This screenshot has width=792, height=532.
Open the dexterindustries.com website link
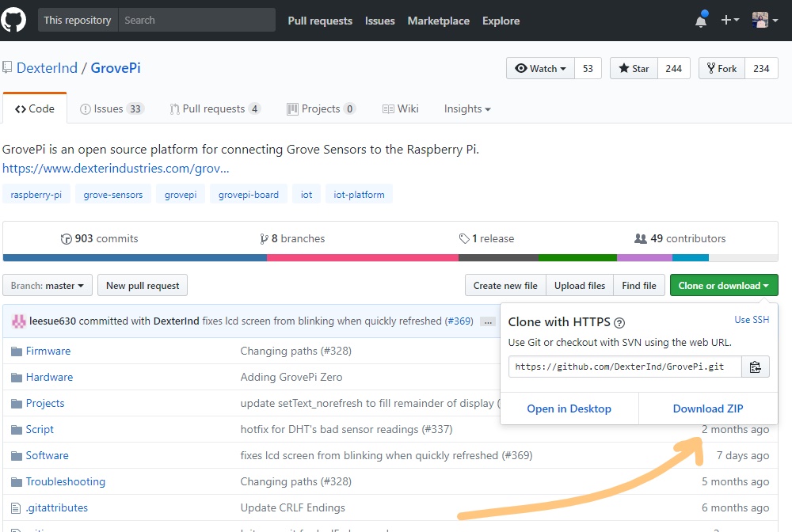click(x=116, y=168)
